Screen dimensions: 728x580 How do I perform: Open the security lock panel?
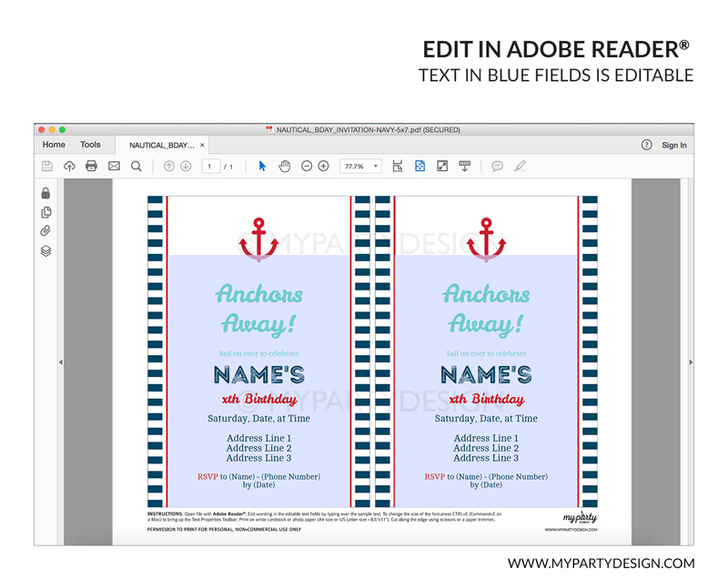(x=45, y=193)
